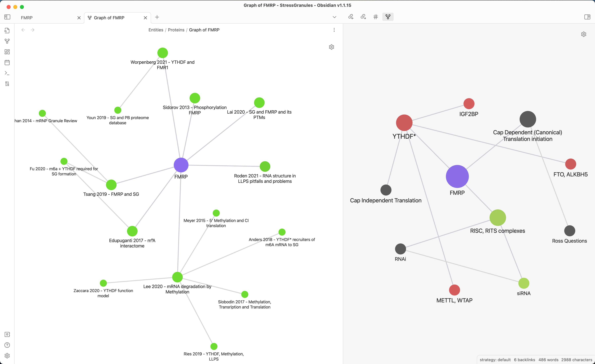Image resolution: width=595 pixels, height=364 pixels.
Task: Open canvas icon in left ribbon
Action: [7, 52]
